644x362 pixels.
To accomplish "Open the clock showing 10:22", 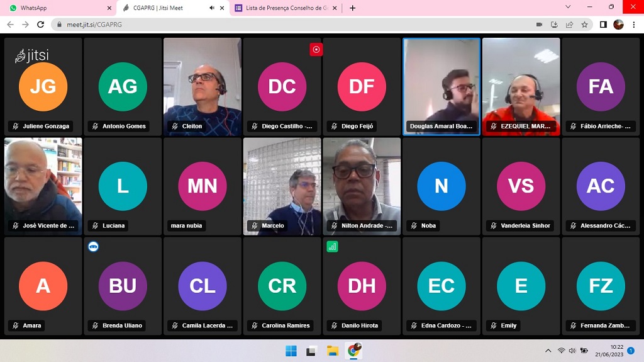I will [x=609, y=351].
